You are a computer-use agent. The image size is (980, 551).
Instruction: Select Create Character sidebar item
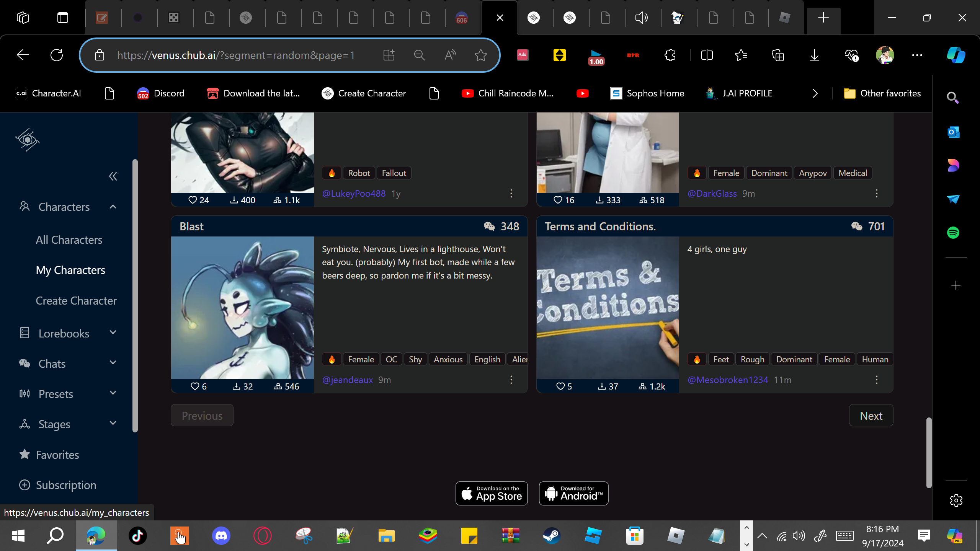point(76,301)
